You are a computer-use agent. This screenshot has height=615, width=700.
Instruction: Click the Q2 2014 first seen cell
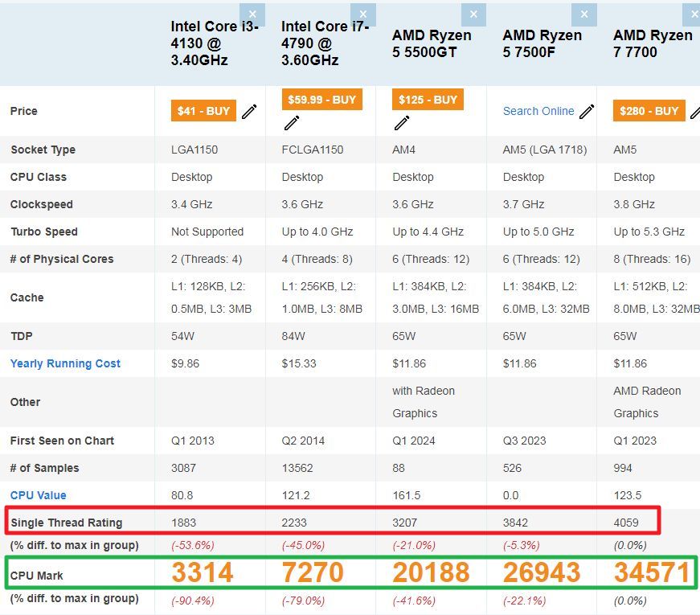tap(303, 441)
